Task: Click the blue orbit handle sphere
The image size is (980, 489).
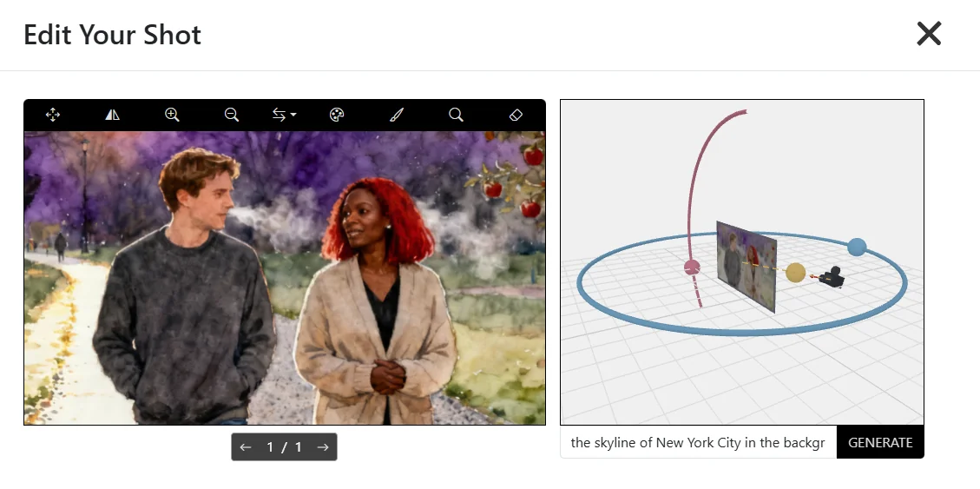Action: click(x=857, y=247)
